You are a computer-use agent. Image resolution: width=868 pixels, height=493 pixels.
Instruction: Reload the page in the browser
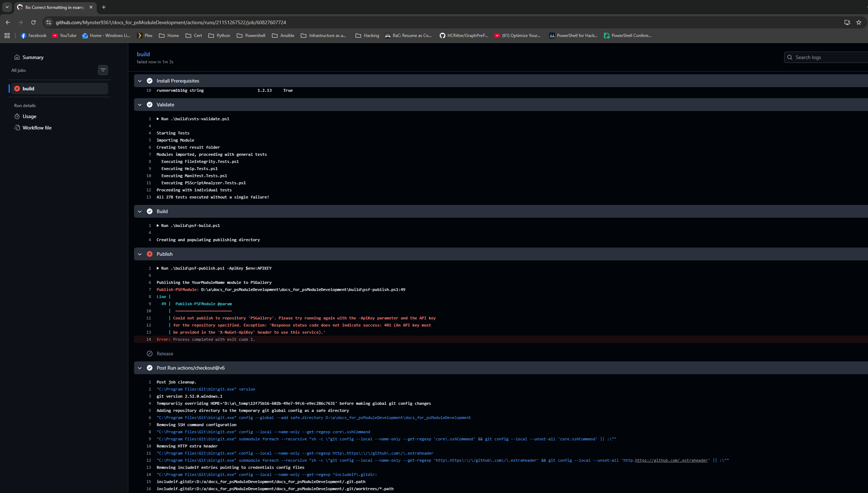[33, 22]
